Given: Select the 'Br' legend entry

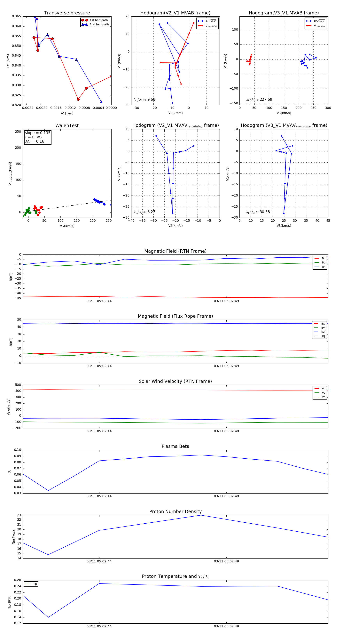Looking at the screenshot, I should pyautogui.click(x=320, y=259).
